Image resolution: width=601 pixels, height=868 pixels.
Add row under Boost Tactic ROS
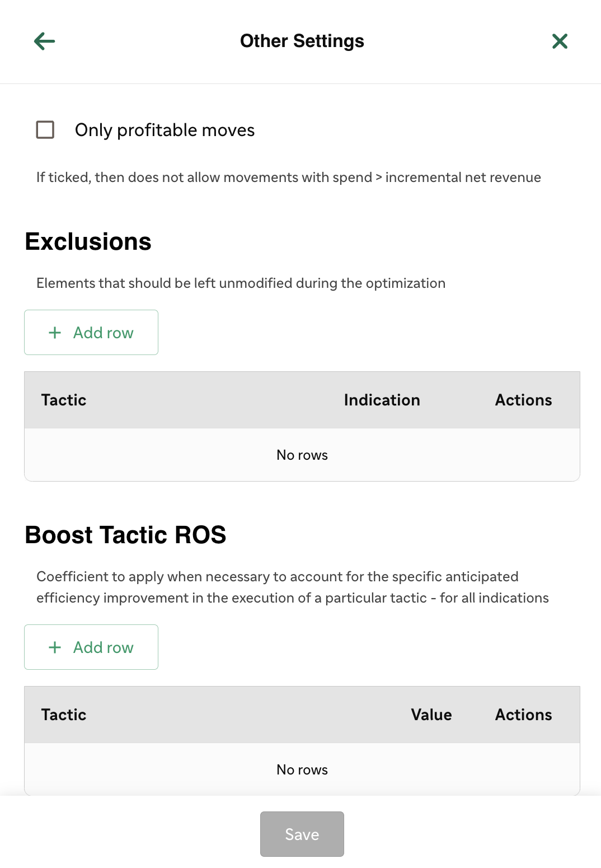point(91,647)
